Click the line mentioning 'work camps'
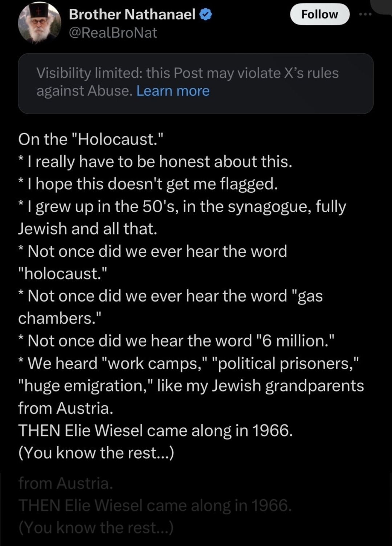The width and height of the screenshot is (392, 546). click(189, 363)
